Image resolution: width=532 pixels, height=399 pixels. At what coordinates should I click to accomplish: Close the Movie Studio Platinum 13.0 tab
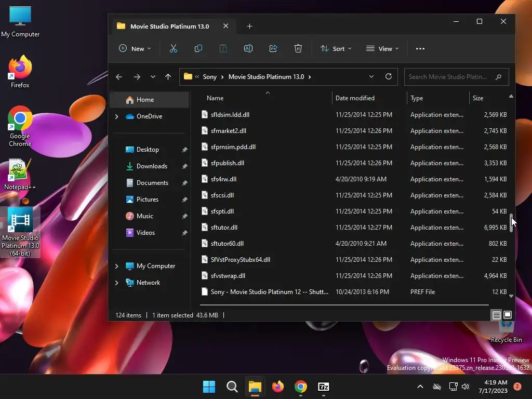[225, 26]
